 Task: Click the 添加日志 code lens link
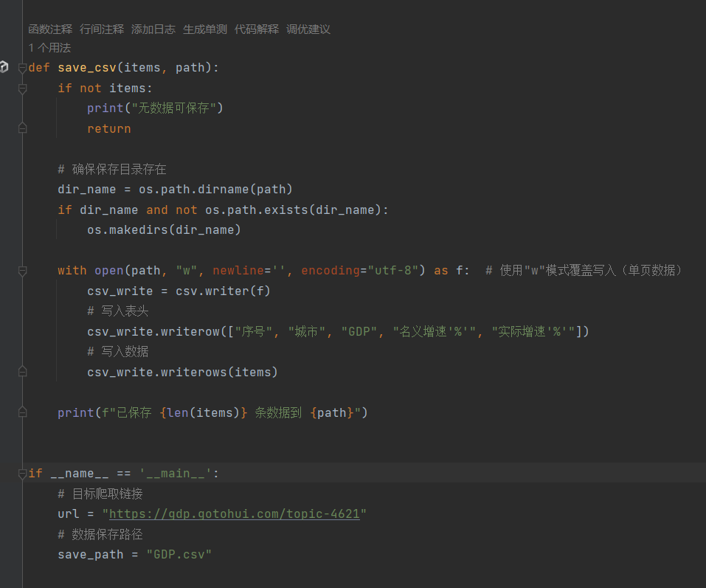click(153, 30)
